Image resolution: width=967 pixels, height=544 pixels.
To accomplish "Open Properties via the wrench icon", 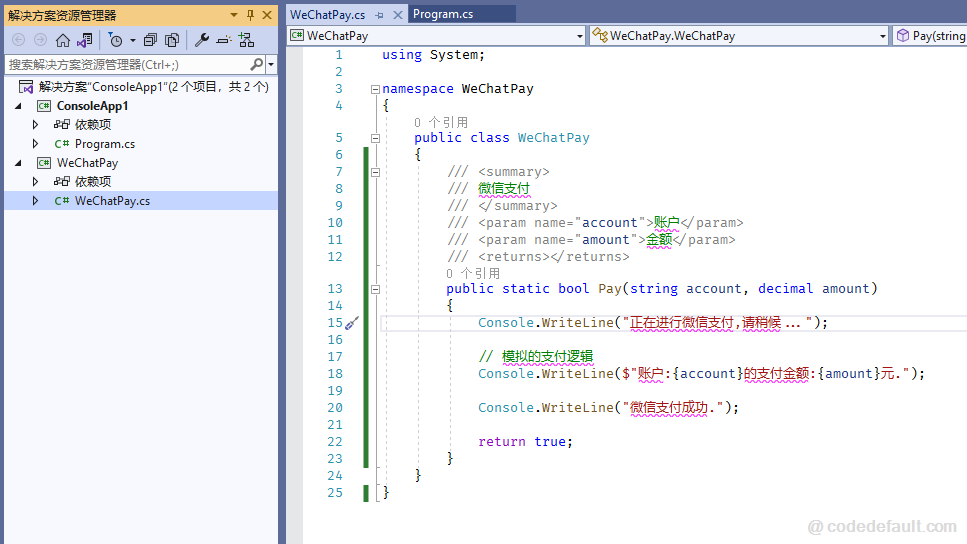I will (x=202, y=40).
